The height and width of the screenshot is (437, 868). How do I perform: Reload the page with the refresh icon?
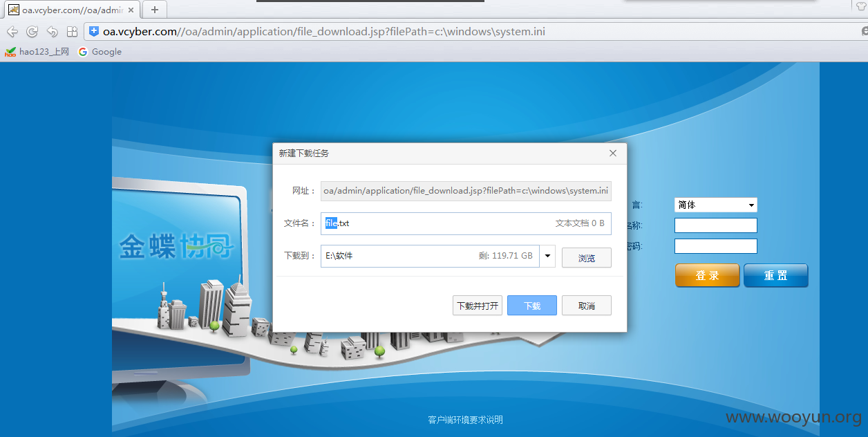[x=32, y=32]
